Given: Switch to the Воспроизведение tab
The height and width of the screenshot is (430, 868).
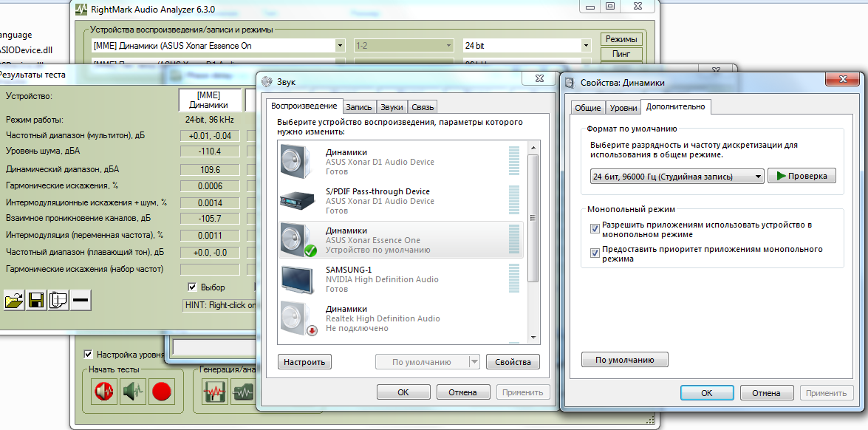Looking at the screenshot, I should pyautogui.click(x=304, y=106).
